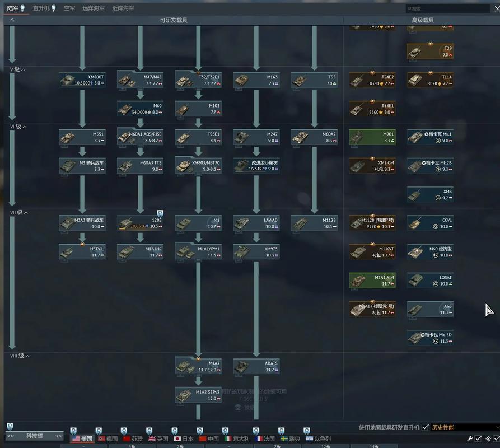Switch tech tree to 中国

[x=209, y=438]
